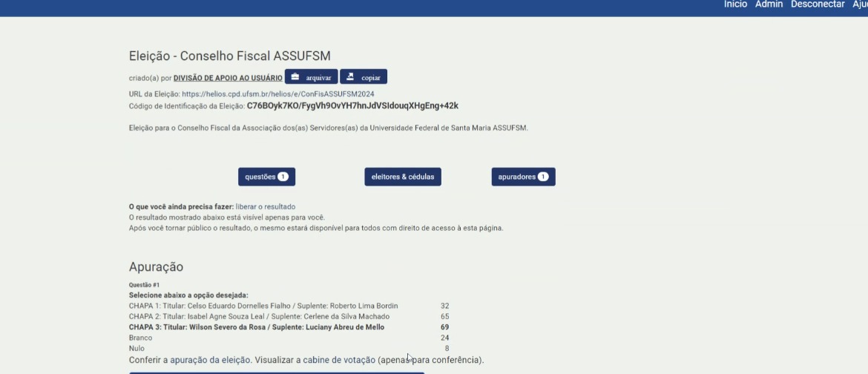Click the count badge on apuradores

pos(542,177)
